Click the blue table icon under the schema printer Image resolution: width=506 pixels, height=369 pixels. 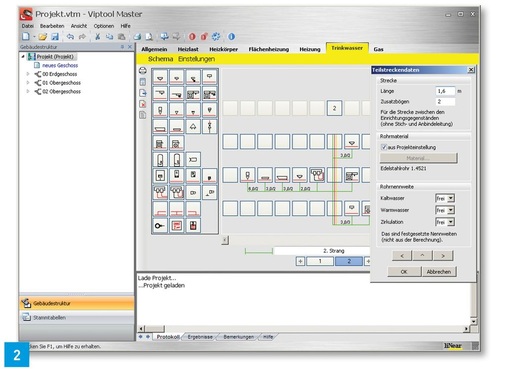pos(143,82)
